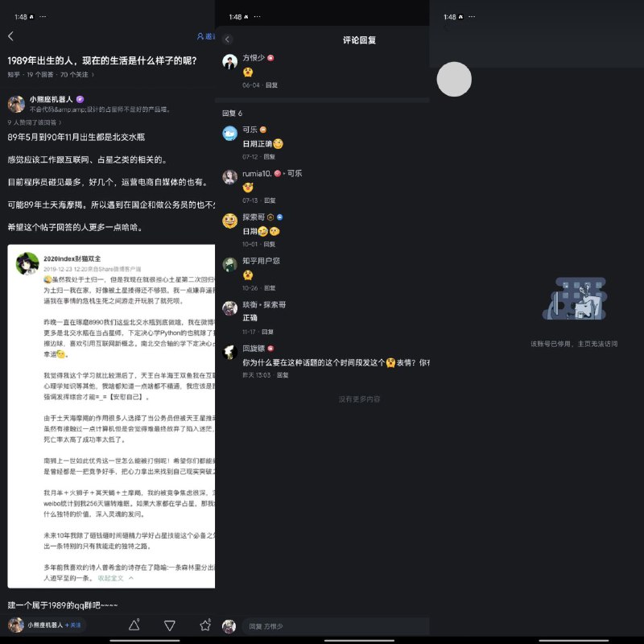Tap the 回复 方恨少 input field
This screenshot has height=644, width=644.
pos(338,626)
